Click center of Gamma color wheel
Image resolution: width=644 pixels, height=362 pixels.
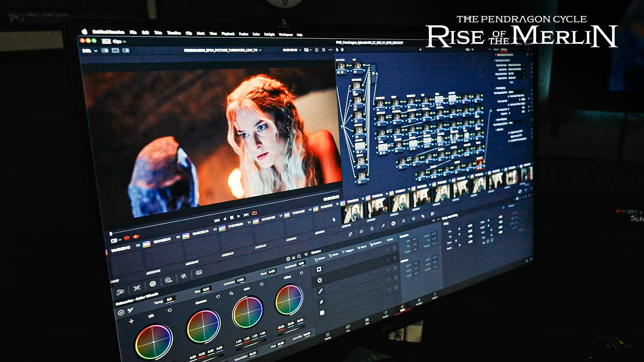(203, 326)
